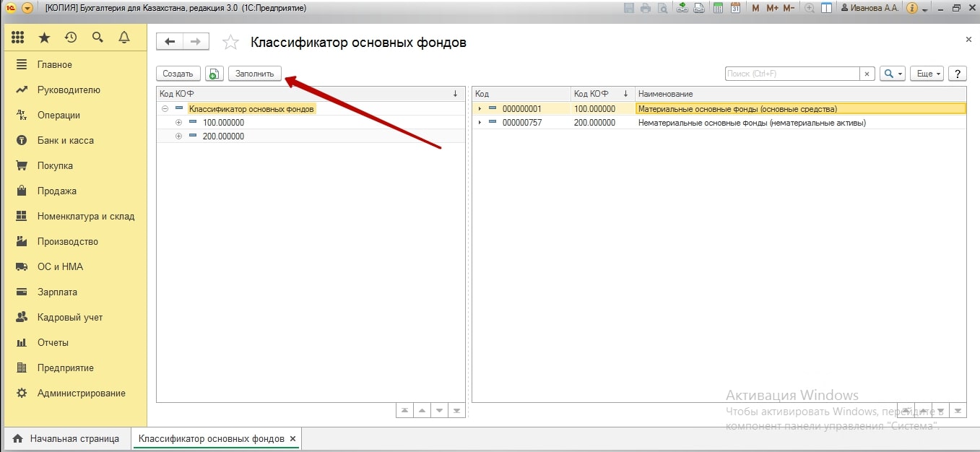980x452 pixels.
Task: Click the back navigation arrow
Action: pyautogui.click(x=170, y=42)
